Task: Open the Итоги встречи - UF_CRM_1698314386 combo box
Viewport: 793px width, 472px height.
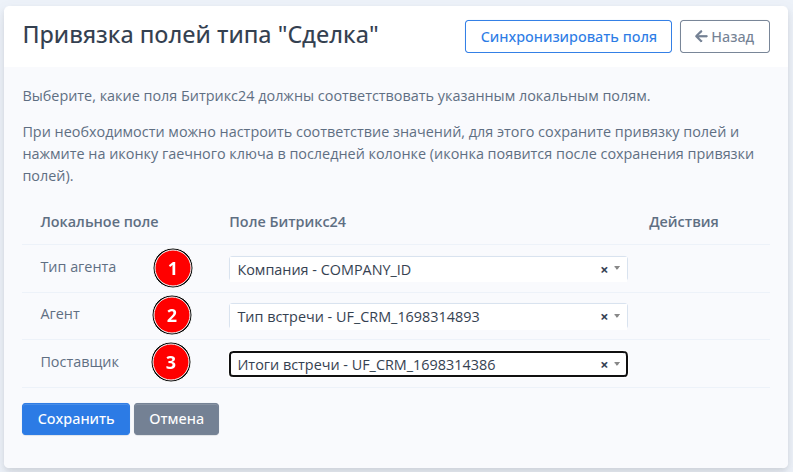Action: pos(410,365)
